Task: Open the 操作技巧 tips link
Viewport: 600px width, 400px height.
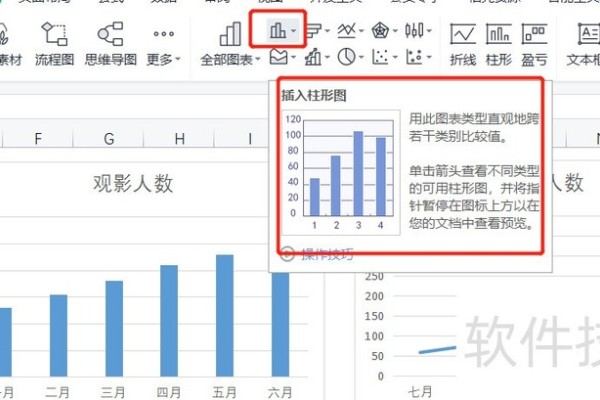Action: 327,254
